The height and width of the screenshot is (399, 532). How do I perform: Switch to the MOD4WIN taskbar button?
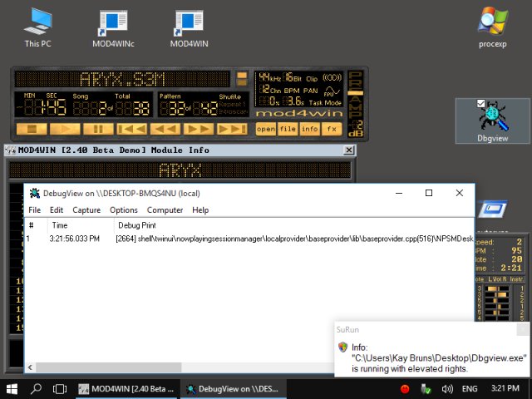point(126,389)
